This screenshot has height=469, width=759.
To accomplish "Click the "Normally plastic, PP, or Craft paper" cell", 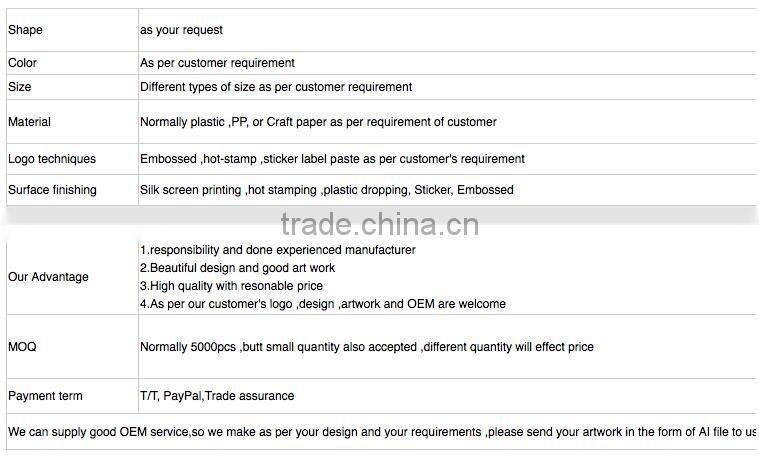I will (x=318, y=122).
